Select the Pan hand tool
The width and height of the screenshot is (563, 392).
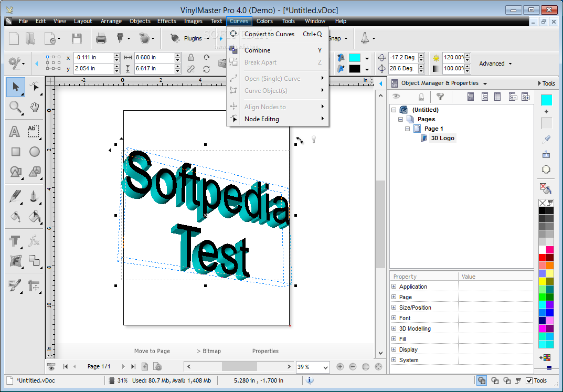pyautogui.click(x=35, y=107)
